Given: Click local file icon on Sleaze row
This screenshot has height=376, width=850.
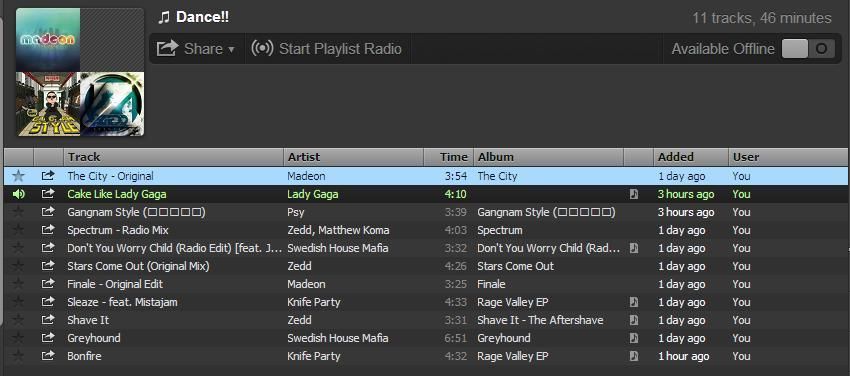Looking at the screenshot, I should (634, 302).
